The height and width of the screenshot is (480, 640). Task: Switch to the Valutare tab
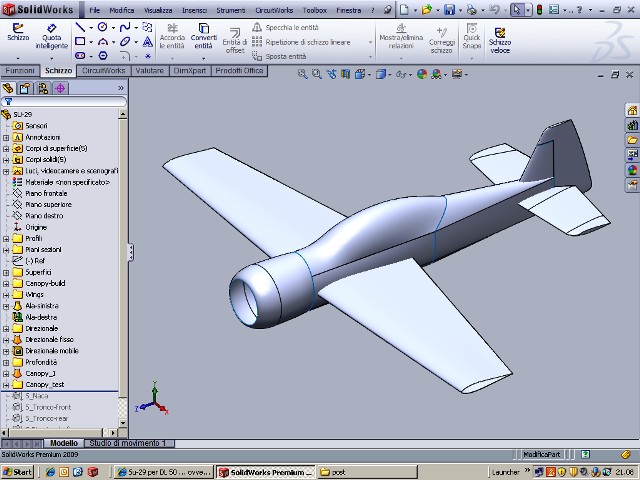(x=149, y=72)
